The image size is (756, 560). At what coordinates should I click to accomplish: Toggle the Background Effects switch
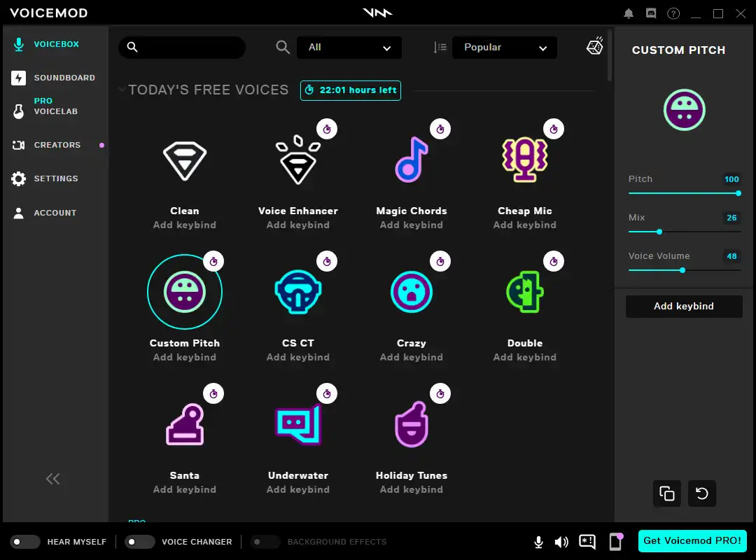tap(265, 542)
